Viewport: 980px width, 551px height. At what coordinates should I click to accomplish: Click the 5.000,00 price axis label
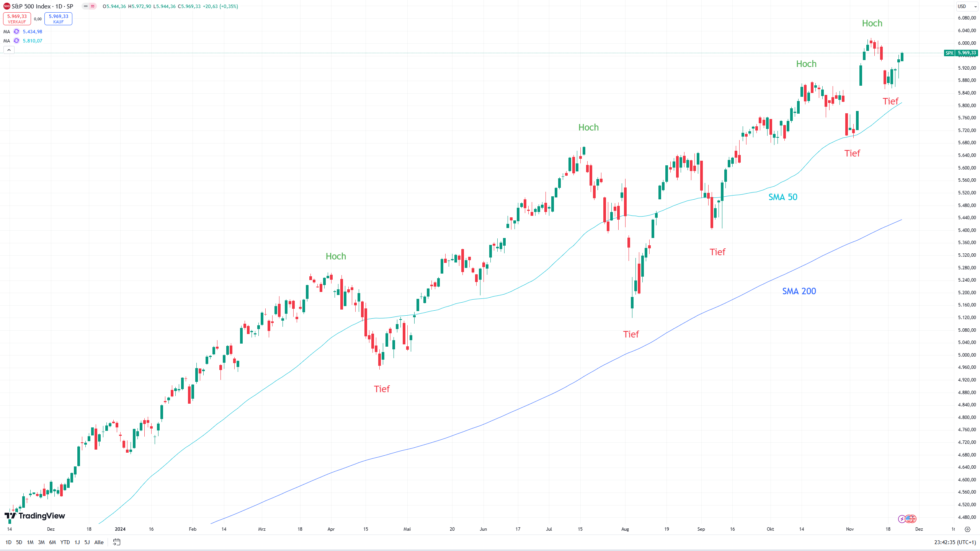coord(967,355)
